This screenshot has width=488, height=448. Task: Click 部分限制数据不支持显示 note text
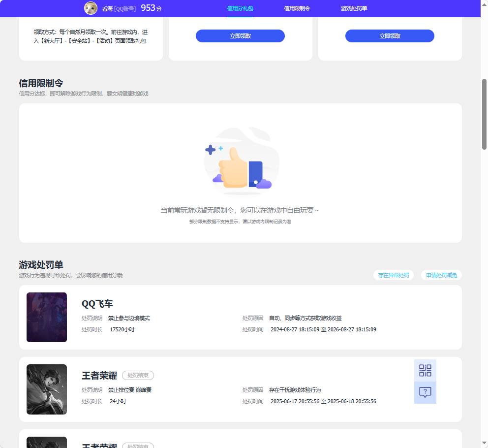(240, 222)
